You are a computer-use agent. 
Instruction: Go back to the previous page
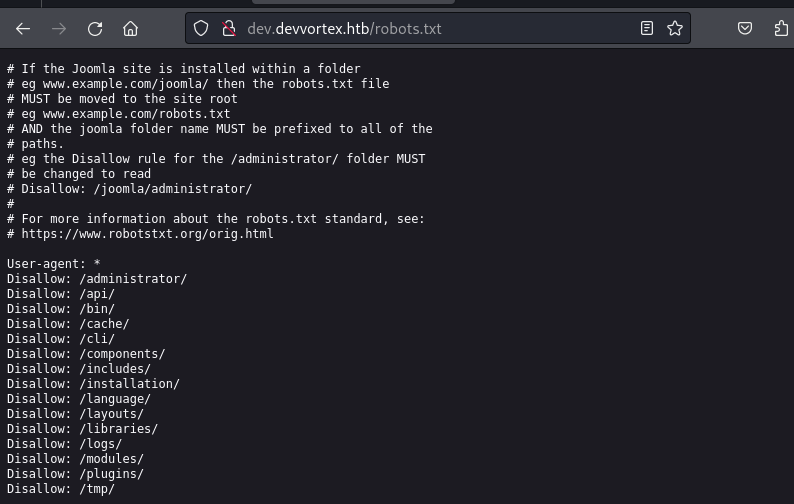coord(23,29)
